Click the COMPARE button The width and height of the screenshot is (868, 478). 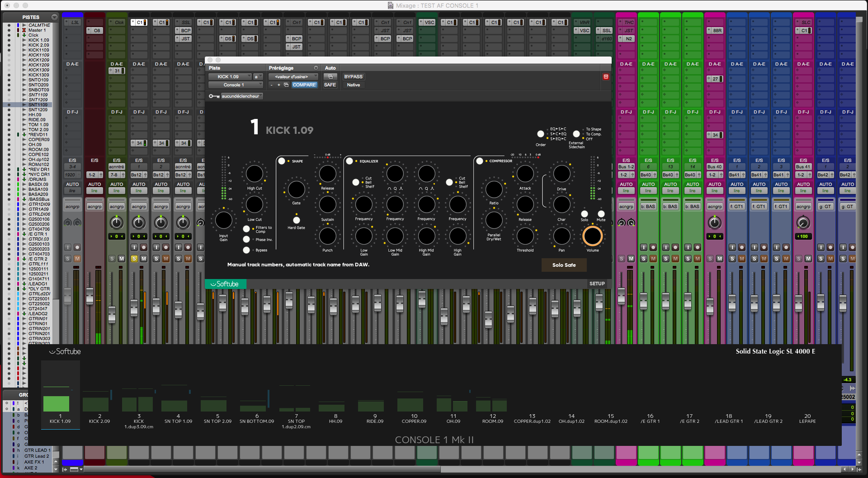pyautogui.click(x=305, y=85)
